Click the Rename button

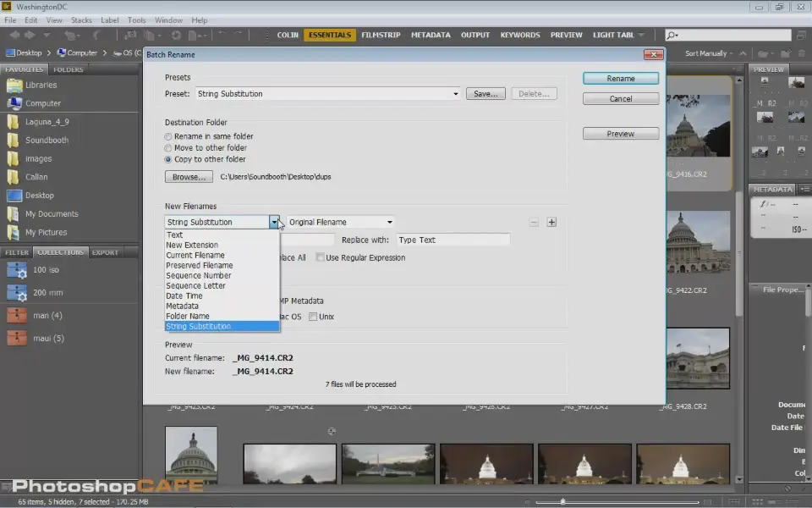pyautogui.click(x=620, y=78)
